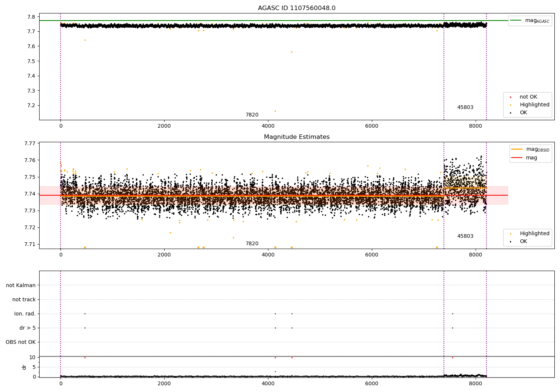Click the "6000" x-tick under the top plot
Image resolution: width=560 pixels, height=392 pixels.
click(x=372, y=126)
